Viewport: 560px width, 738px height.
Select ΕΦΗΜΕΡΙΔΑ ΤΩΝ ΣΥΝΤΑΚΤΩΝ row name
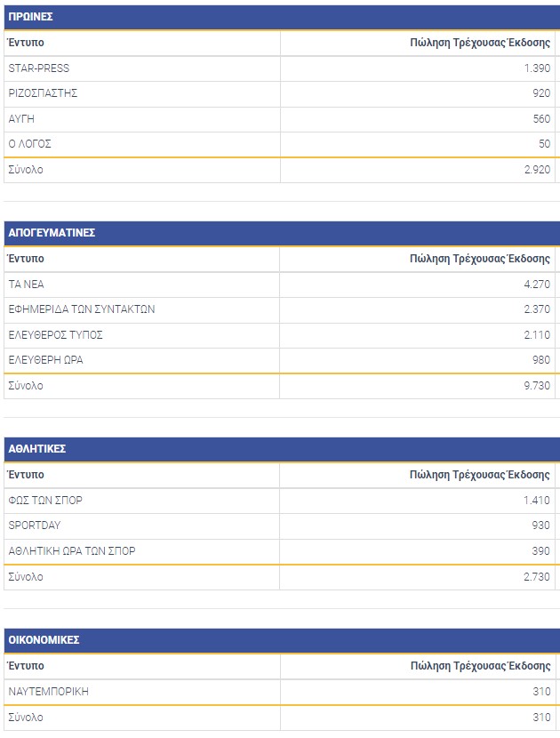point(82,309)
